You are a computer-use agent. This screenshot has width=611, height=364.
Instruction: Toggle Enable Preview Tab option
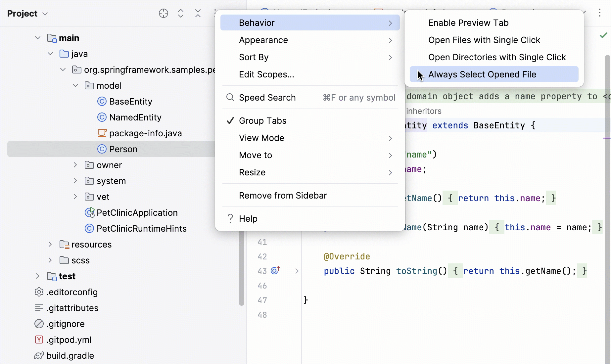(x=468, y=23)
